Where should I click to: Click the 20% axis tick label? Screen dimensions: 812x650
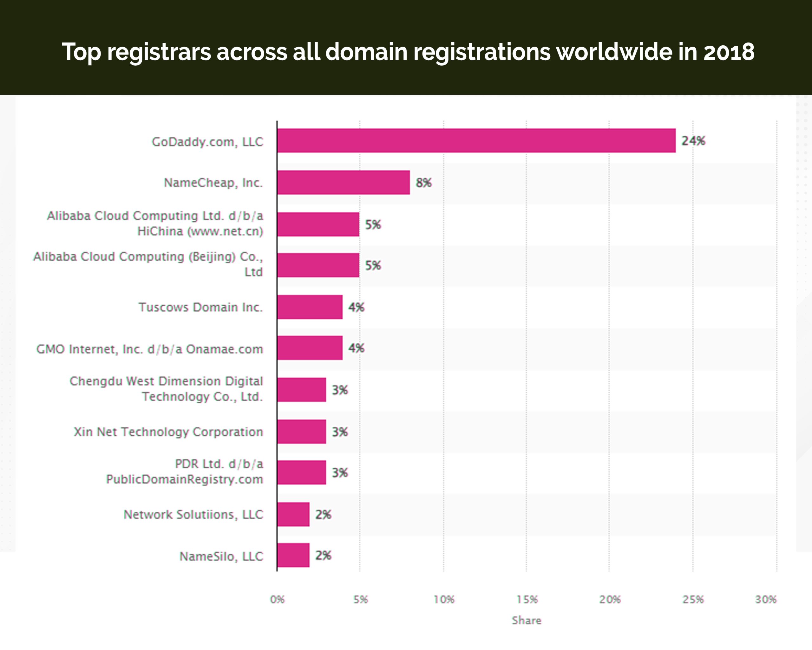tap(610, 599)
